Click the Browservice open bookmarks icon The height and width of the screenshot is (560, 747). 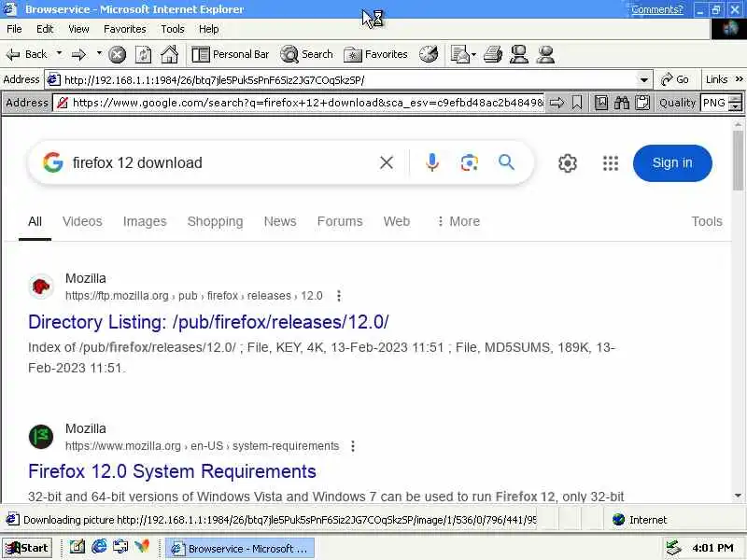click(601, 103)
